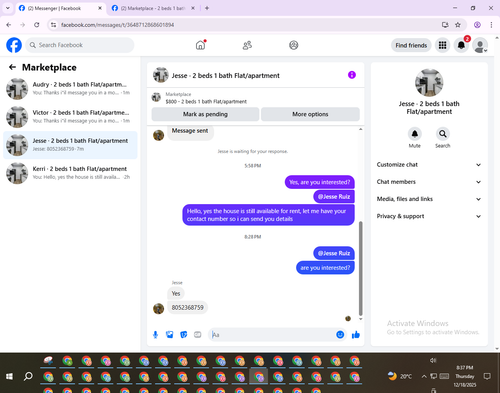
Task: Open the Menu grid icon
Action: (442, 45)
